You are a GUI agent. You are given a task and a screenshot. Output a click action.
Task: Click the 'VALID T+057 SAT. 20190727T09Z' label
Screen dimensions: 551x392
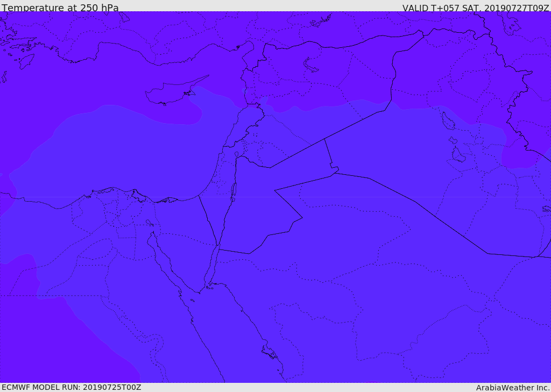(x=476, y=8)
